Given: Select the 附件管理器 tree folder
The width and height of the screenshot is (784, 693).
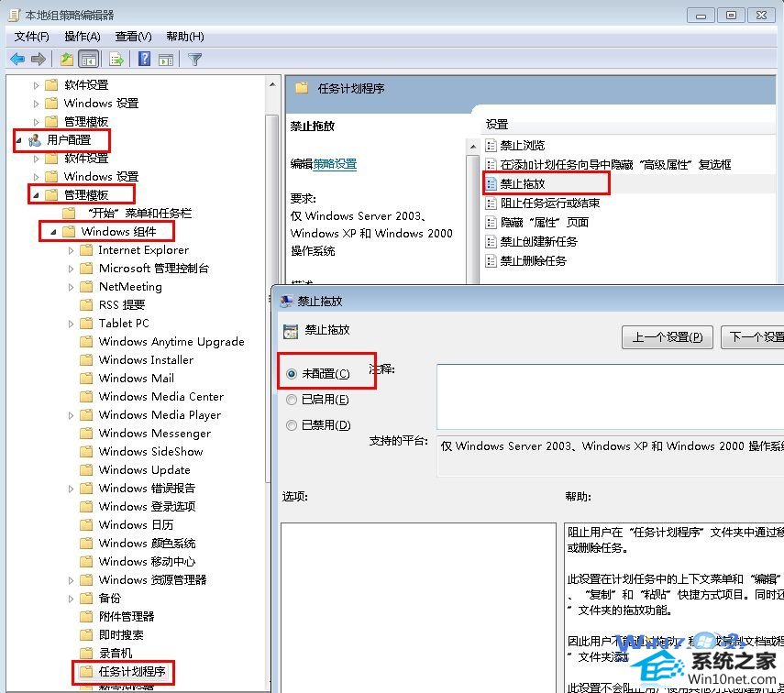Looking at the screenshot, I should click(x=127, y=617).
